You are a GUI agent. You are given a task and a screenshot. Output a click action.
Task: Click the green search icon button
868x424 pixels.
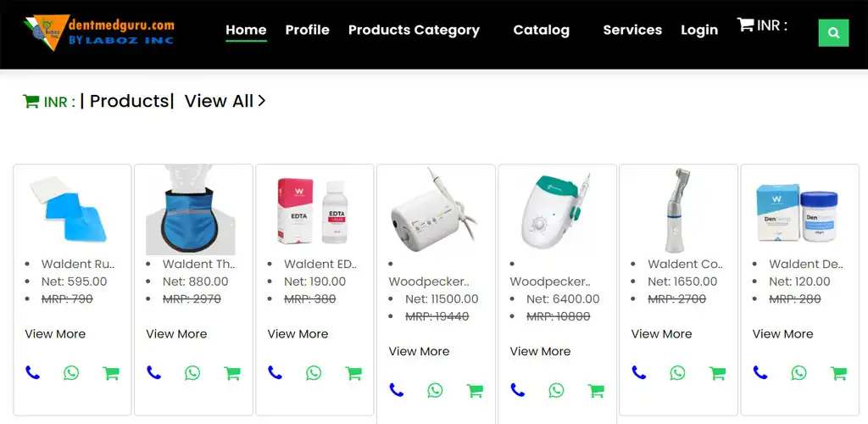coord(833,33)
